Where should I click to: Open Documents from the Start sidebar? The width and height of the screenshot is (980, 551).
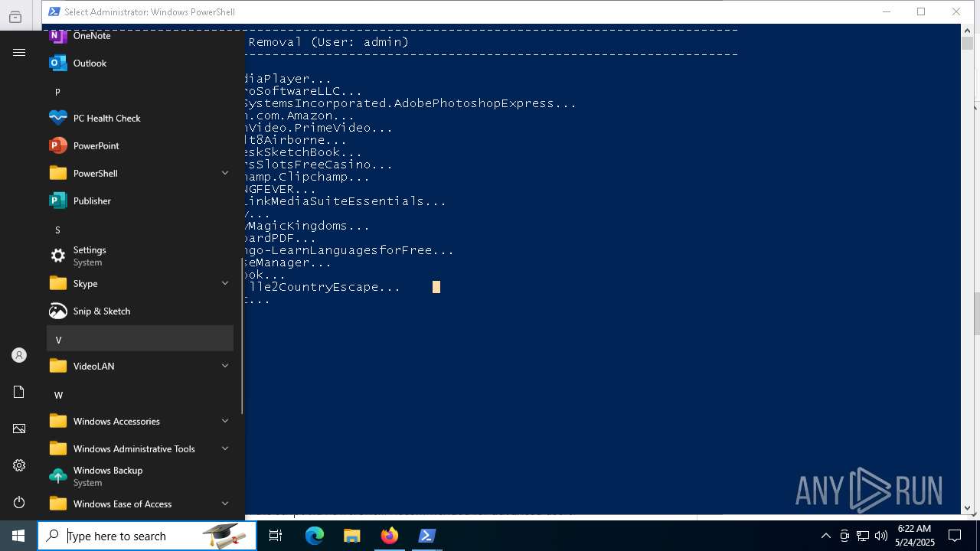[x=19, y=392]
